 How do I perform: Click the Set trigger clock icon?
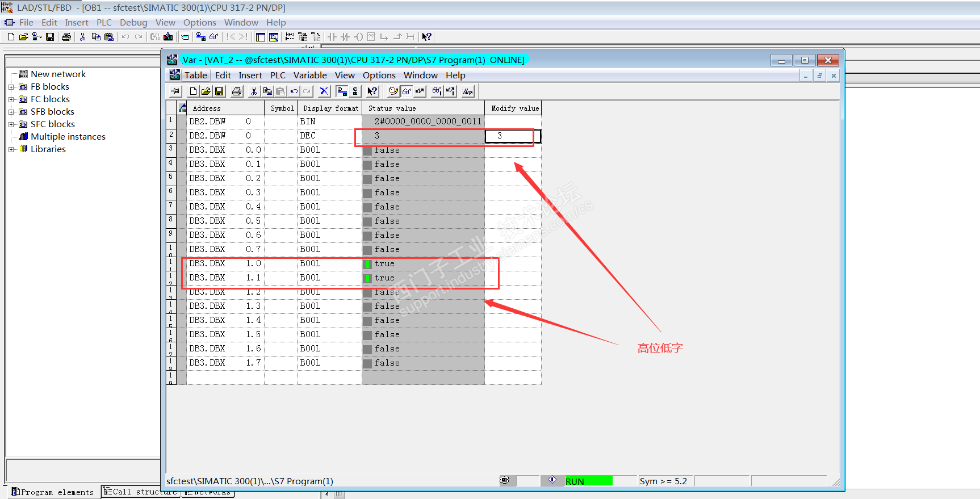pos(393,91)
